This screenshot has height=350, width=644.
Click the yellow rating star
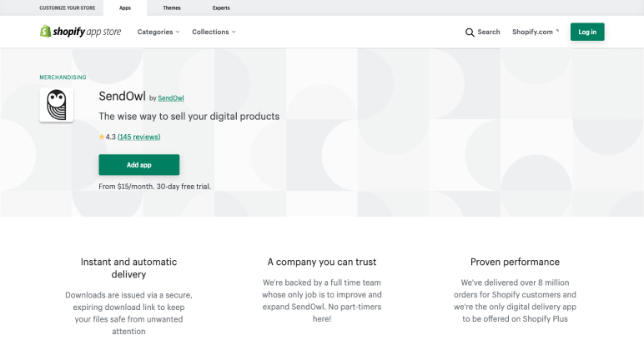tap(102, 137)
